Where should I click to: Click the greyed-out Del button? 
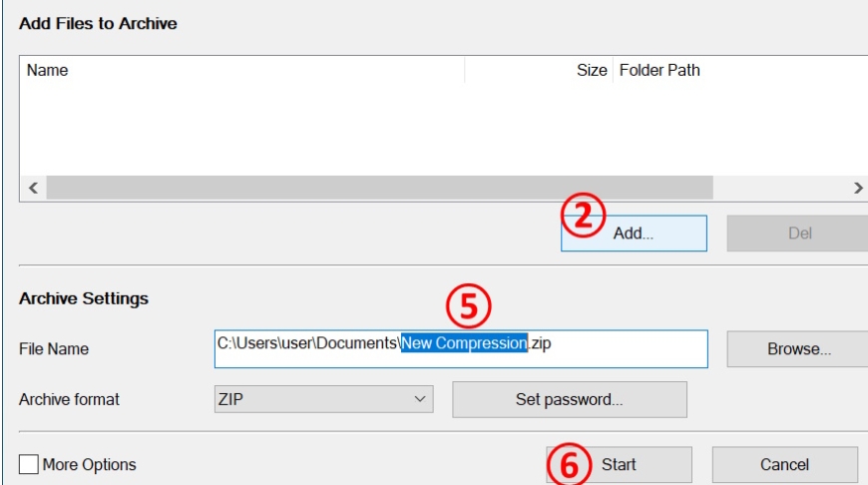point(799,234)
